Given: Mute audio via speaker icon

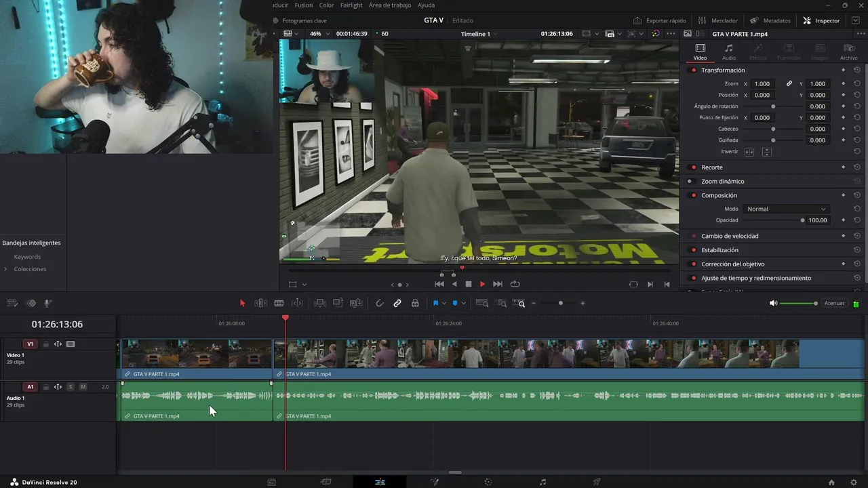Looking at the screenshot, I should (773, 303).
